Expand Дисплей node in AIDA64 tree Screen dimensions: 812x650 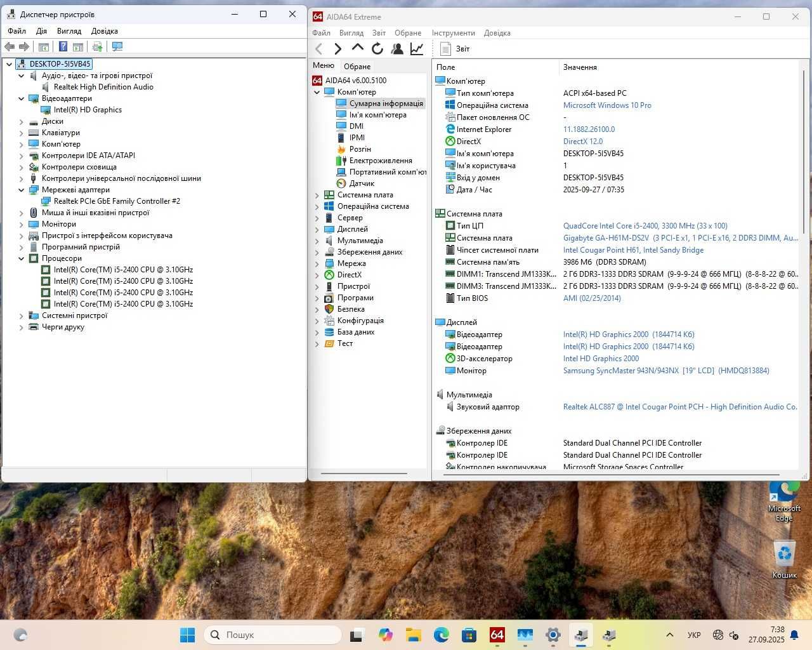(317, 229)
